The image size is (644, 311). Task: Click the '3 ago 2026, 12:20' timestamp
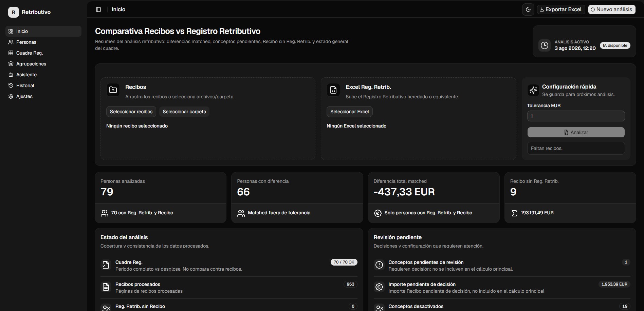pyautogui.click(x=575, y=48)
